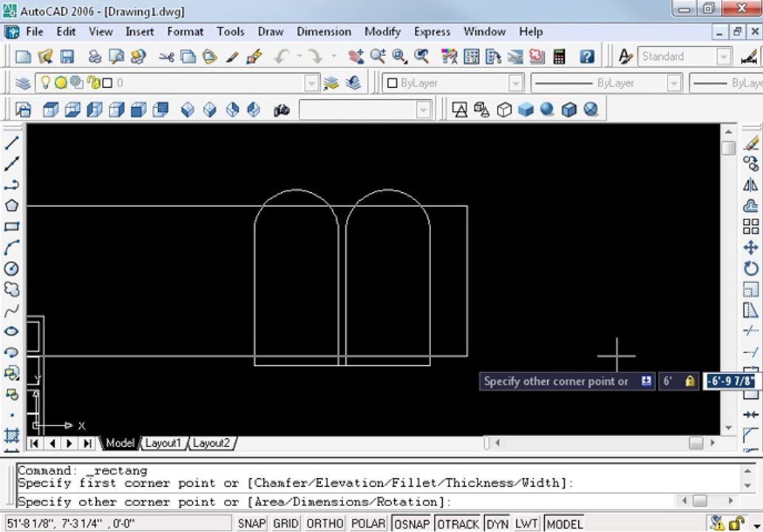Viewport: 763px width, 532px height.
Task: Select the Arc tool
Action: point(12,247)
